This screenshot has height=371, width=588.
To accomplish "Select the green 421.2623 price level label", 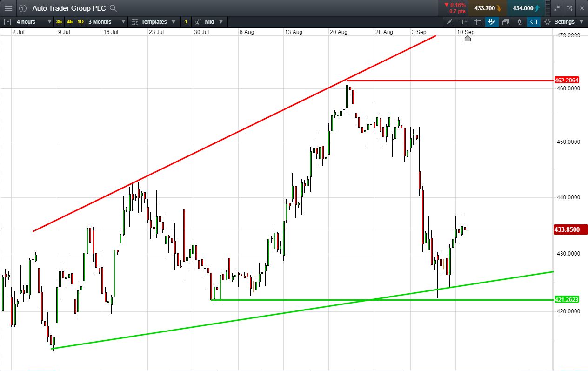I will point(566,299).
